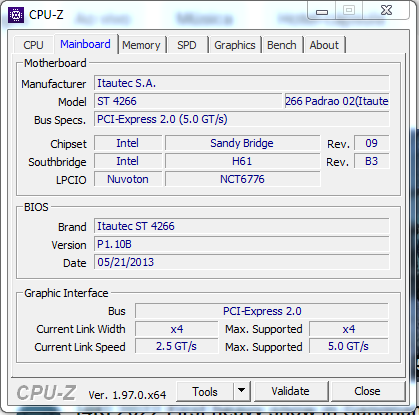Click the Close button at bottom

[367, 391]
